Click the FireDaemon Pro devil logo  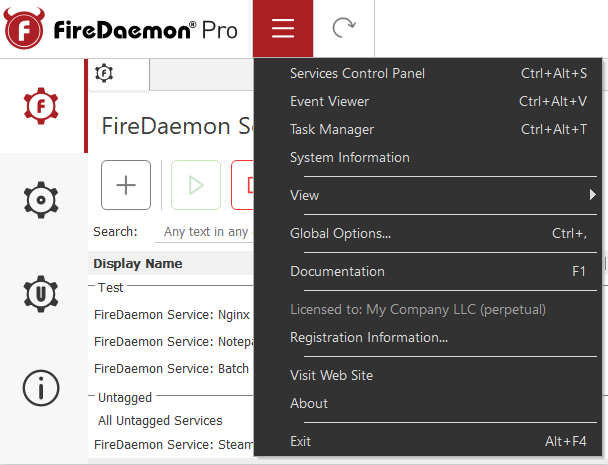[x=24, y=29]
